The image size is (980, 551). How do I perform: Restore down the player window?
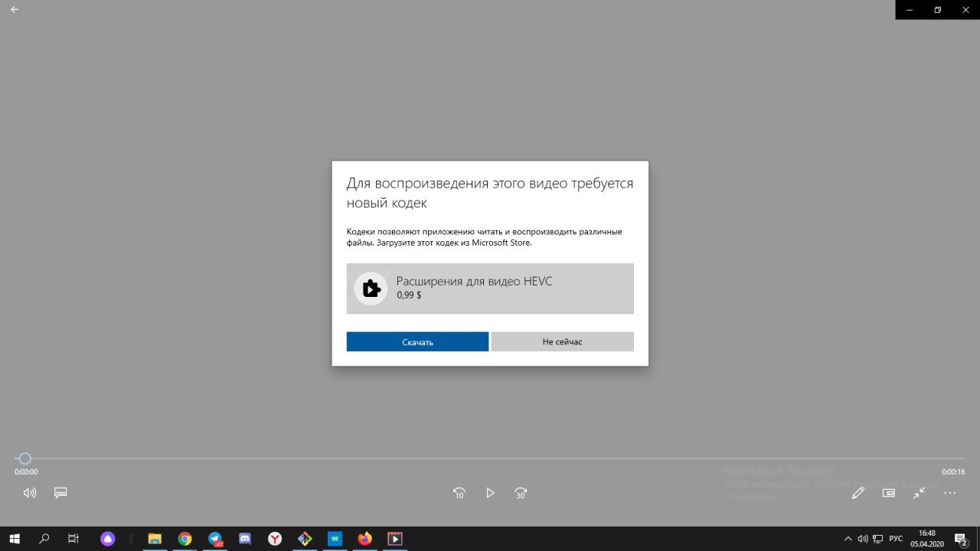[x=937, y=10]
